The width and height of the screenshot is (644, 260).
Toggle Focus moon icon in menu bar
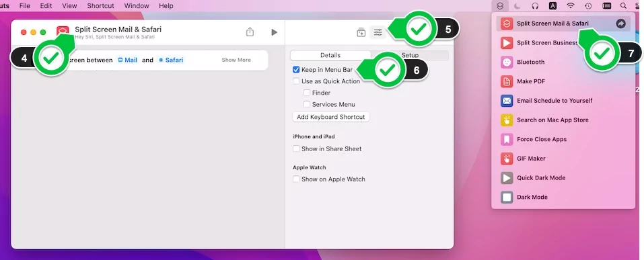point(517,6)
